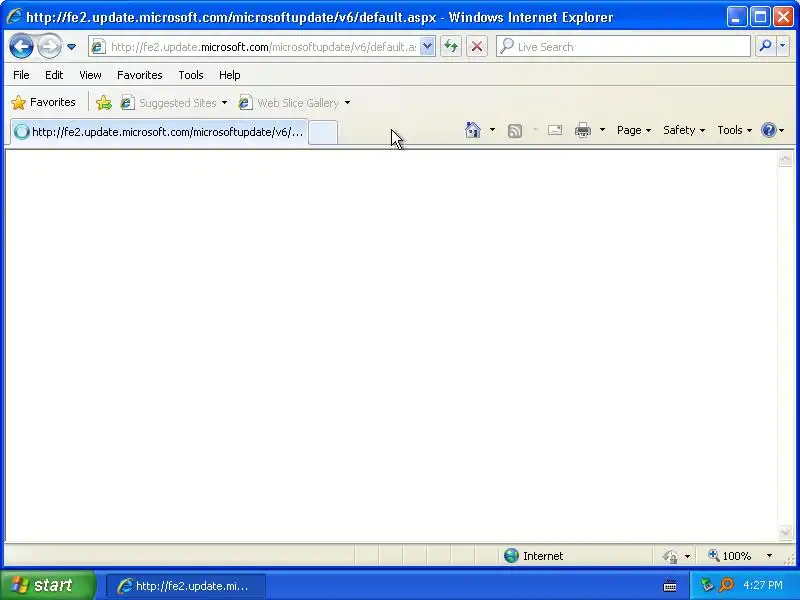Click the 4:27 PM system clock
This screenshot has width=800, height=600.
click(763, 585)
